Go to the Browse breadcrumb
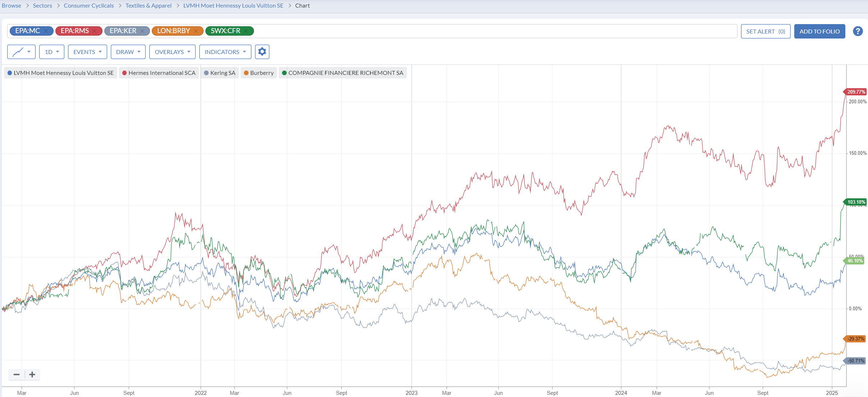The width and height of the screenshot is (868, 397). pyautogui.click(x=12, y=6)
